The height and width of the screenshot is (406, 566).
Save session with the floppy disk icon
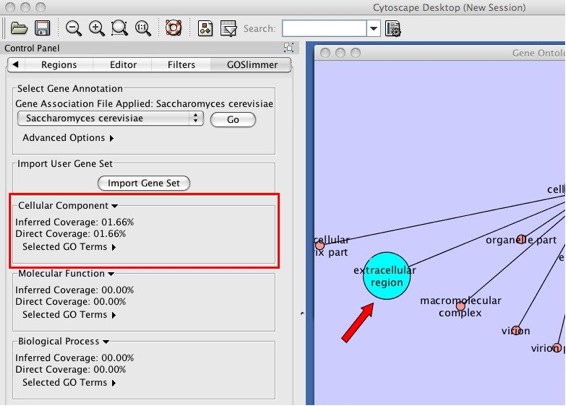coord(42,28)
